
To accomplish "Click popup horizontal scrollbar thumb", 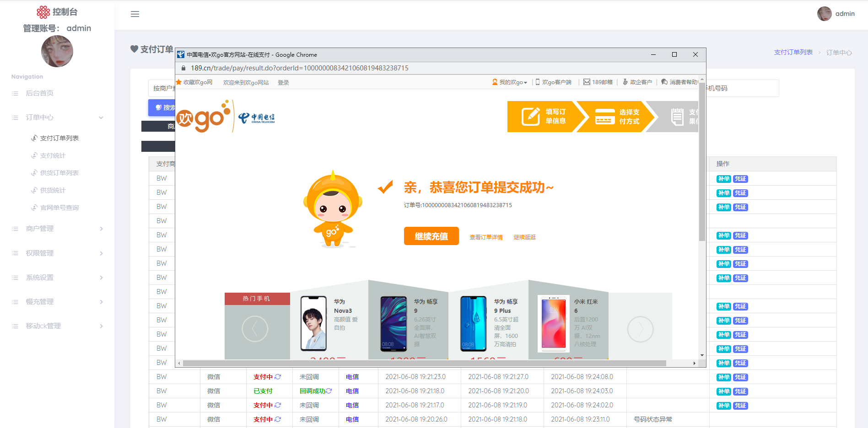I will [x=424, y=364].
